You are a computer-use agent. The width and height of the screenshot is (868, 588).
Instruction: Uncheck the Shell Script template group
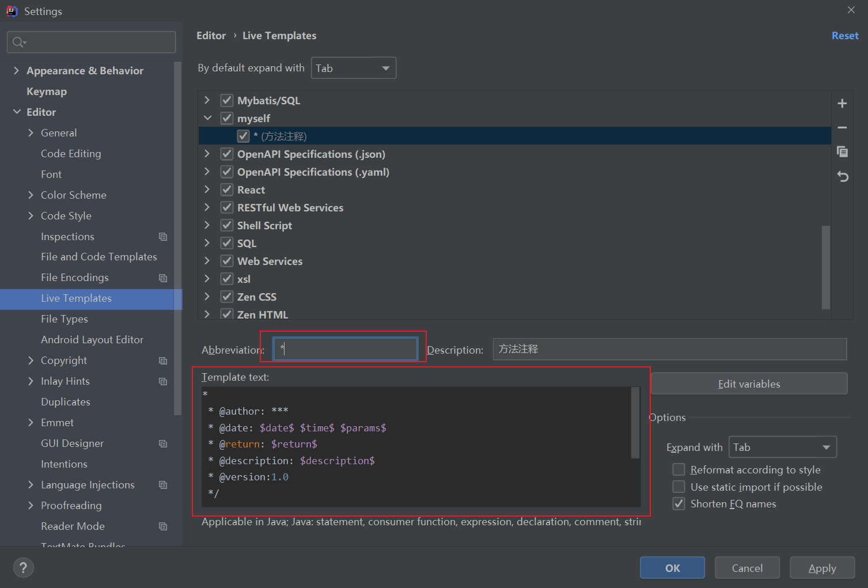[227, 225]
